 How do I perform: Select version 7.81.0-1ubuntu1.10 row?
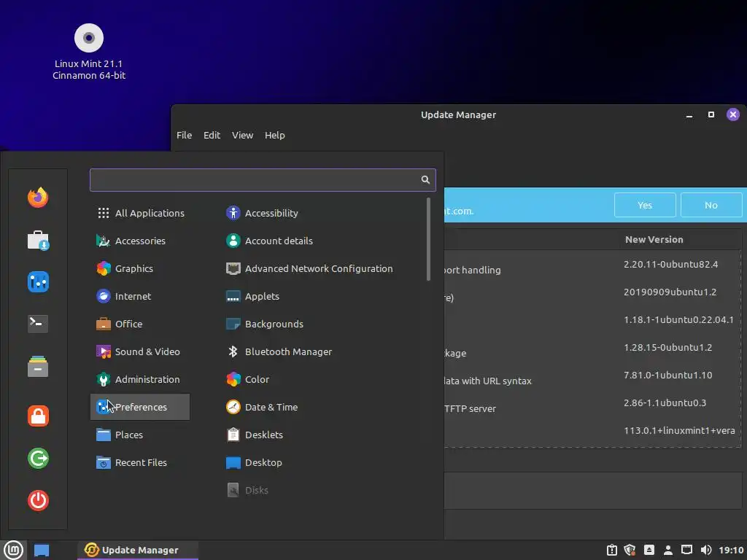(668, 375)
